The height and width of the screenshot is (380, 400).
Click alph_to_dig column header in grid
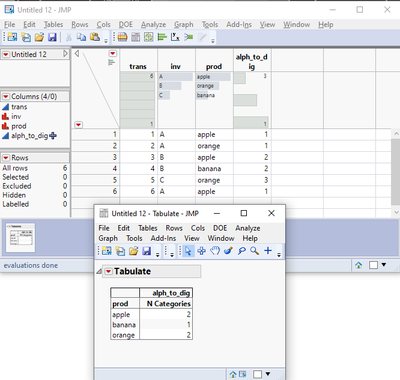(252, 62)
